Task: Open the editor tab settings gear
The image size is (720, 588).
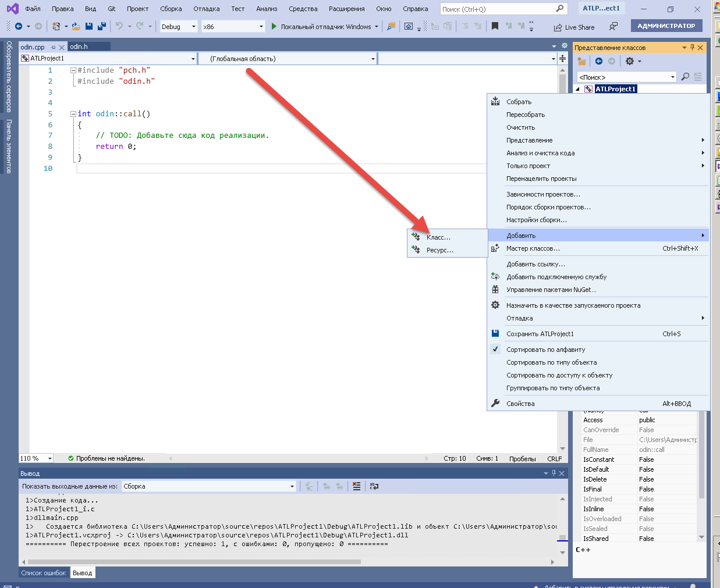Action: 564,45
